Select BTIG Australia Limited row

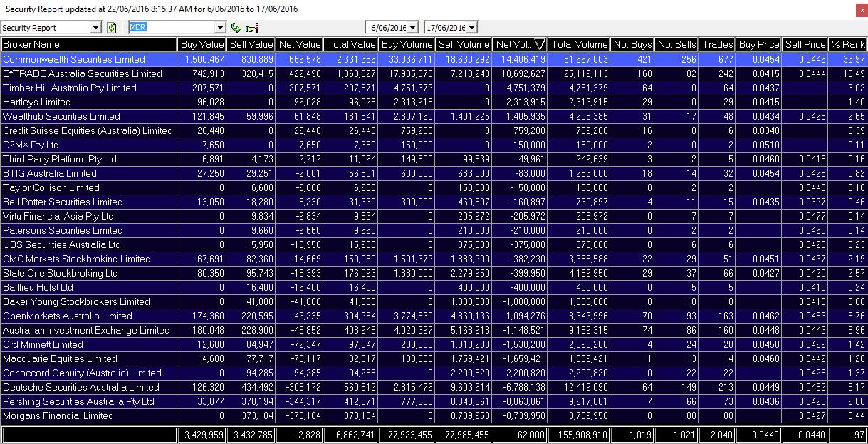(434, 173)
